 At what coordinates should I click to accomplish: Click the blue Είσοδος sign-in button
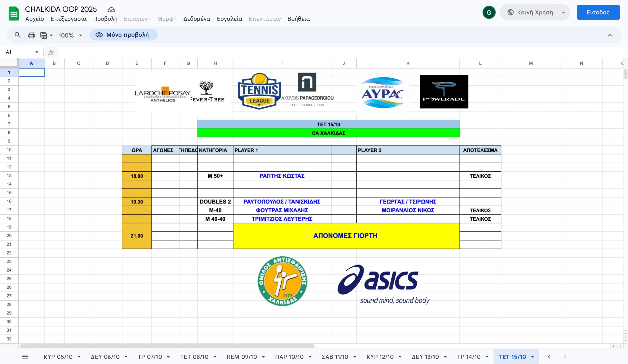pyautogui.click(x=598, y=13)
